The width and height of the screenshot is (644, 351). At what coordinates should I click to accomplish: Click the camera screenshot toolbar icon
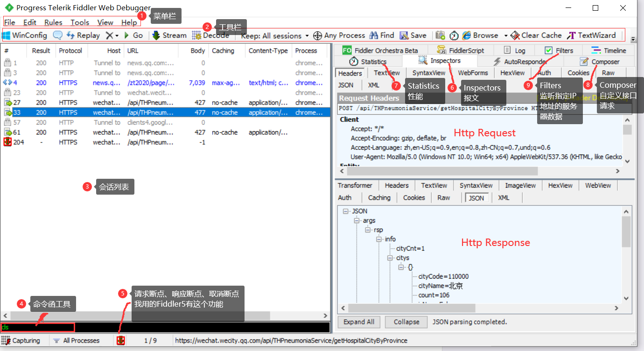tap(440, 35)
